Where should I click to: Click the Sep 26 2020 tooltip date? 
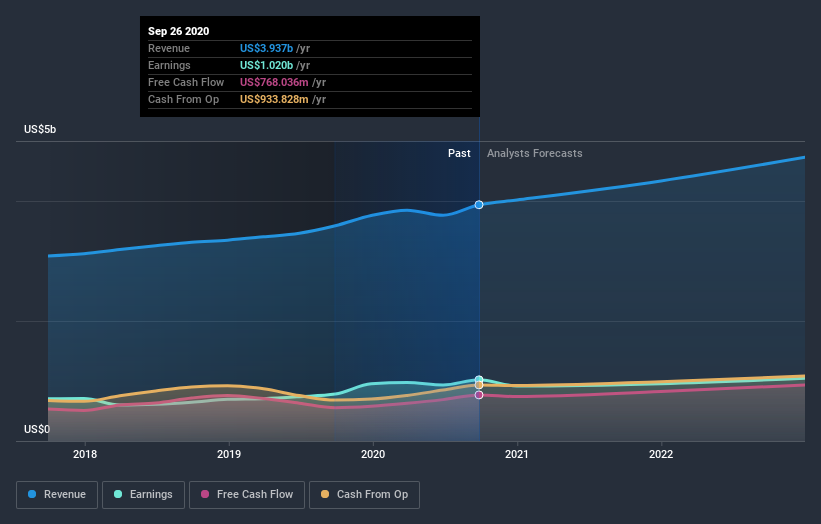(x=179, y=31)
